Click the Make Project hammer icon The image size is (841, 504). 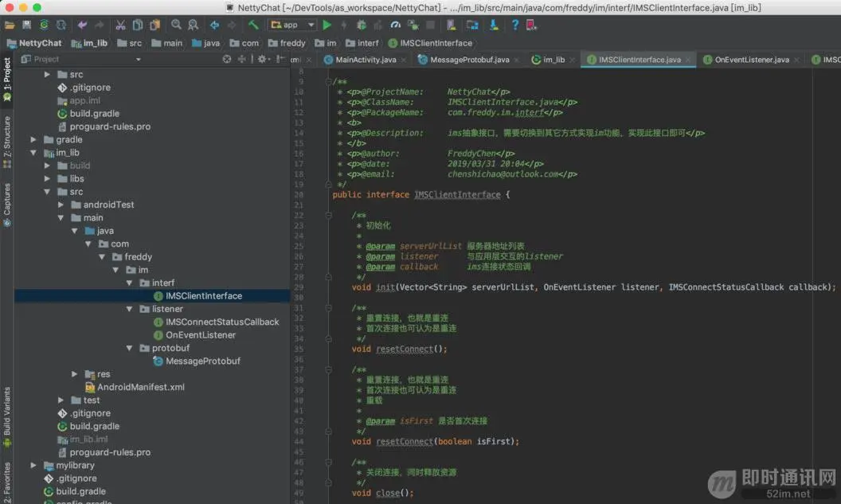click(253, 25)
